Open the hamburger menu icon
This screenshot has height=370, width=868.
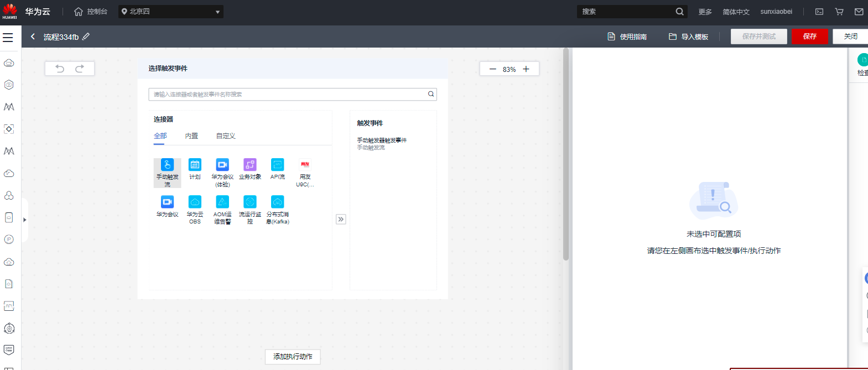point(8,38)
